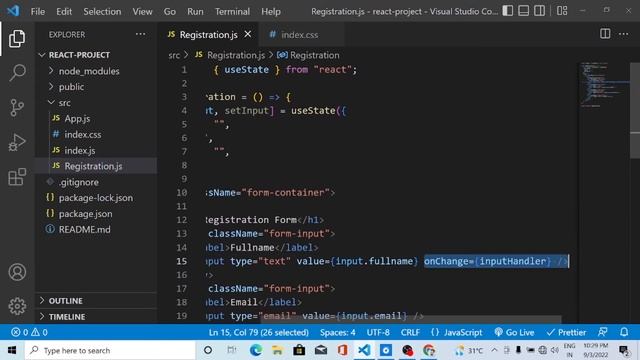
Task: Open package-lock.json file
Action: click(x=96, y=198)
